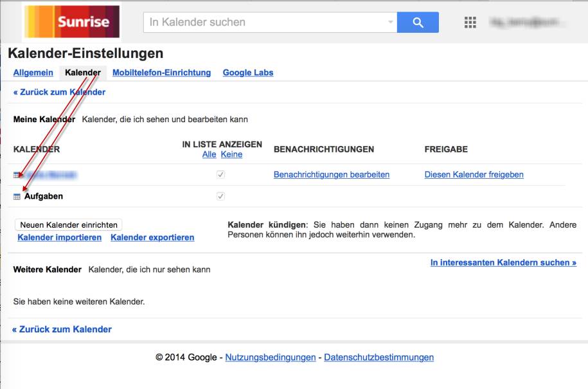Click Diesen Kalender freigeben

pyautogui.click(x=474, y=174)
